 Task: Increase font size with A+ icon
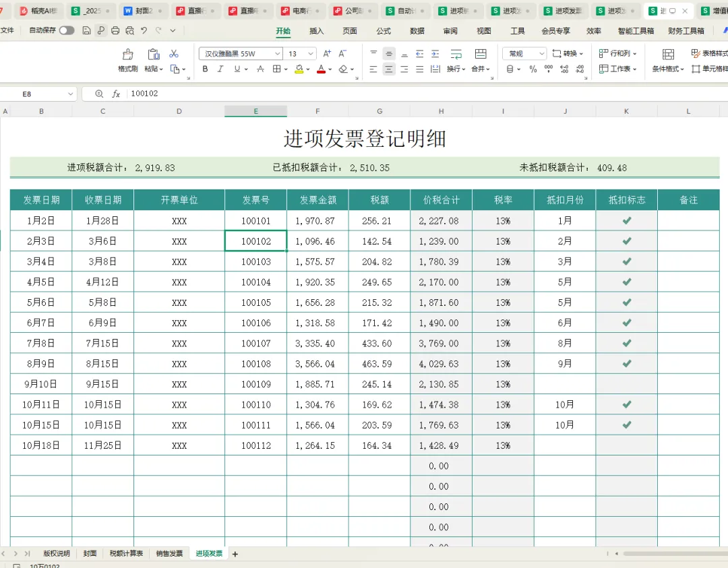tap(328, 53)
